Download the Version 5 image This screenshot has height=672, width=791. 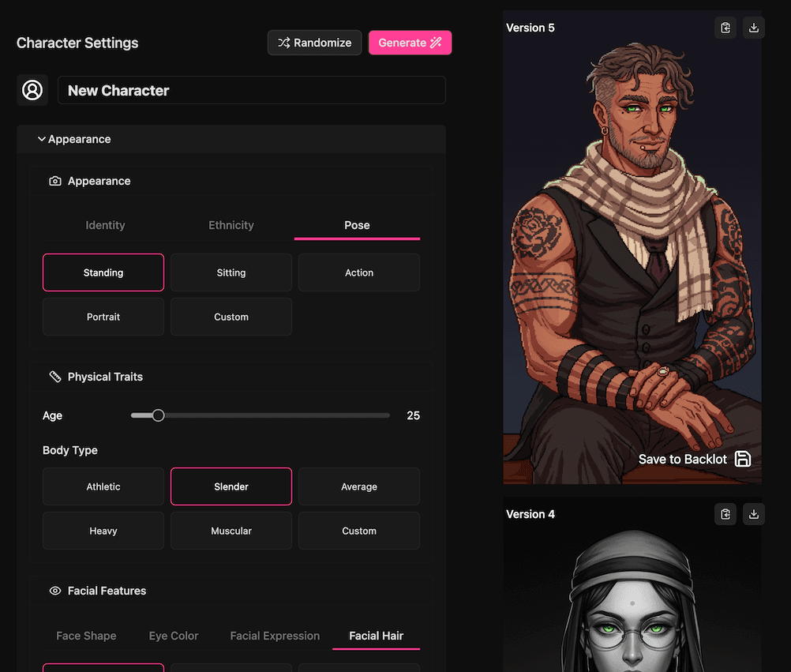tap(753, 27)
